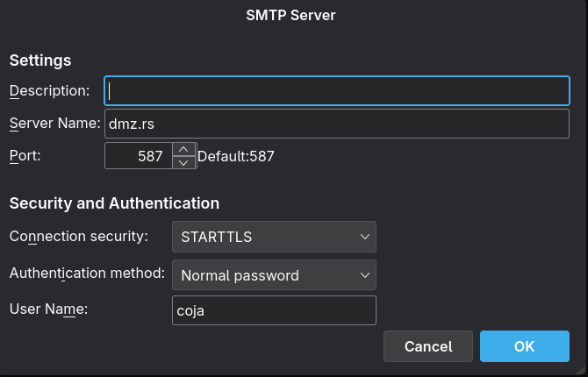The height and width of the screenshot is (377, 588).
Task: Click the Authentication method label
Action: tap(87, 273)
